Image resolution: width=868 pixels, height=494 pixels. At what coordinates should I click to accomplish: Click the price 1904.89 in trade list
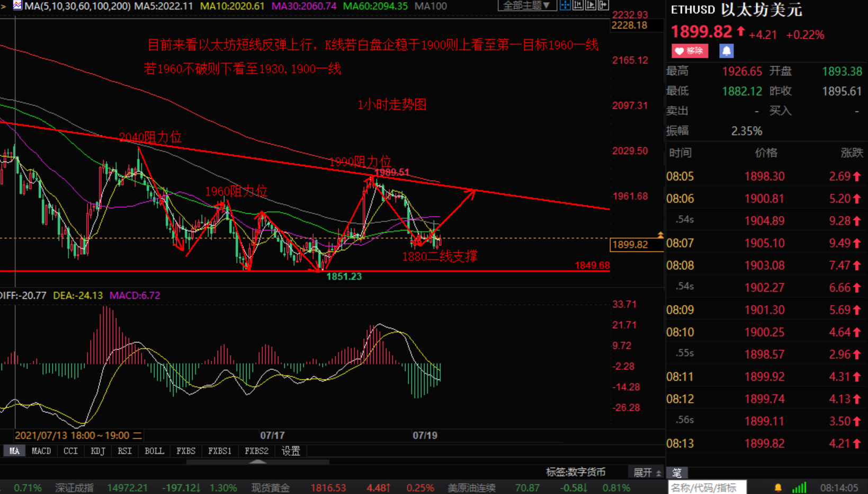[x=765, y=221]
